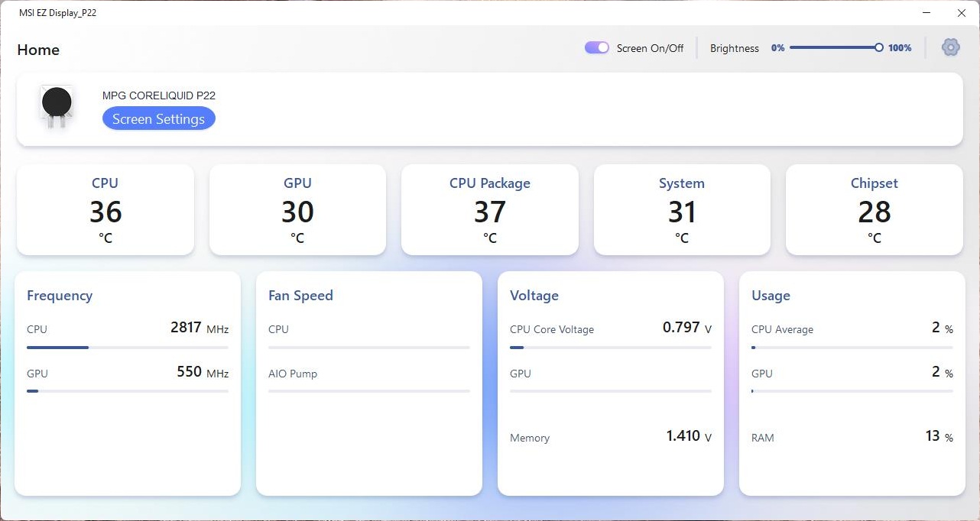Select the System temperature card
Viewport: 980px width, 521px height.
pyautogui.click(x=682, y=209)
